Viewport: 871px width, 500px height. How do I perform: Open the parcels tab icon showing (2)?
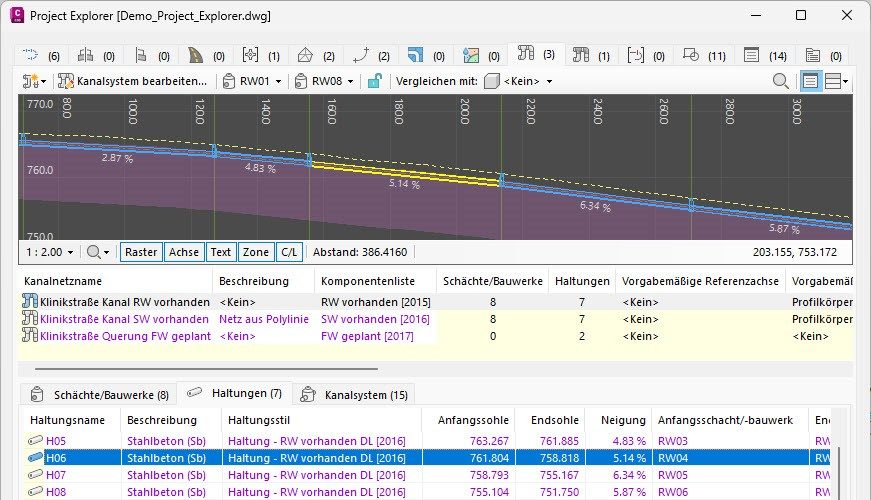(316, 54)
